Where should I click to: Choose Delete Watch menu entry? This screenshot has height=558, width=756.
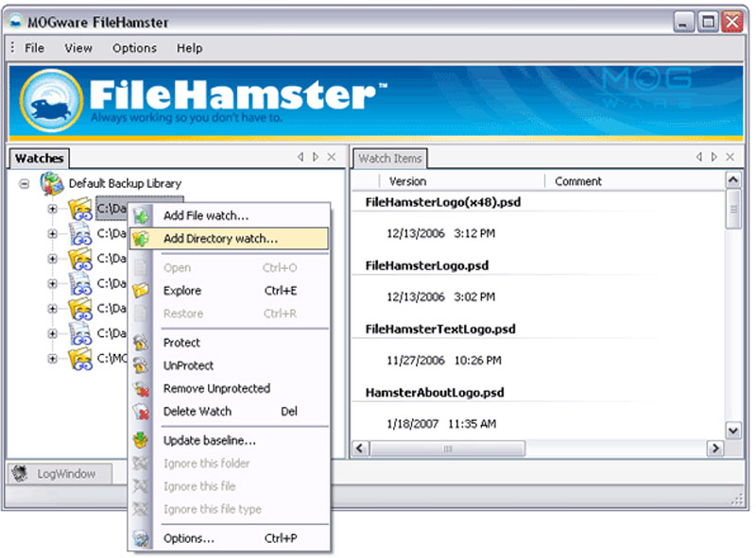pyautogui.click(x=230, y=412)
